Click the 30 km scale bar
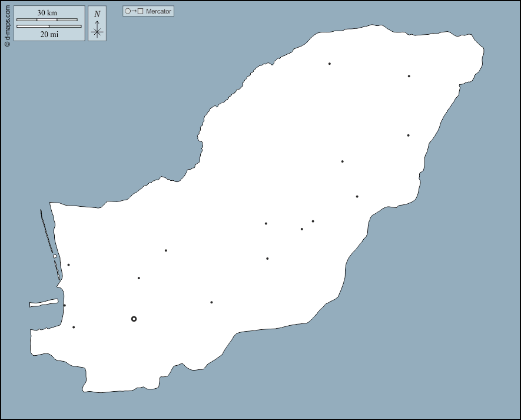This screenshot has width=521, height=420. 47,19
